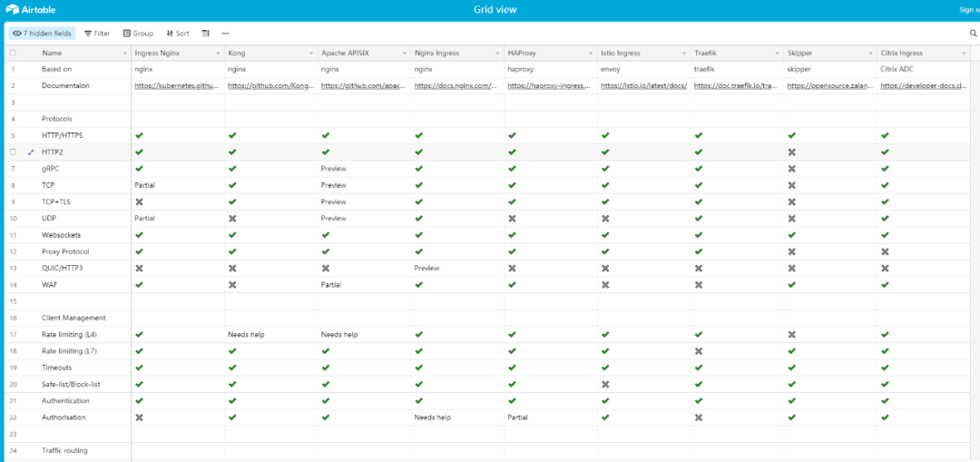Viewport: 980px width, 462px height.
Task: Click the row height icon
Action: [x=205, y=34]
